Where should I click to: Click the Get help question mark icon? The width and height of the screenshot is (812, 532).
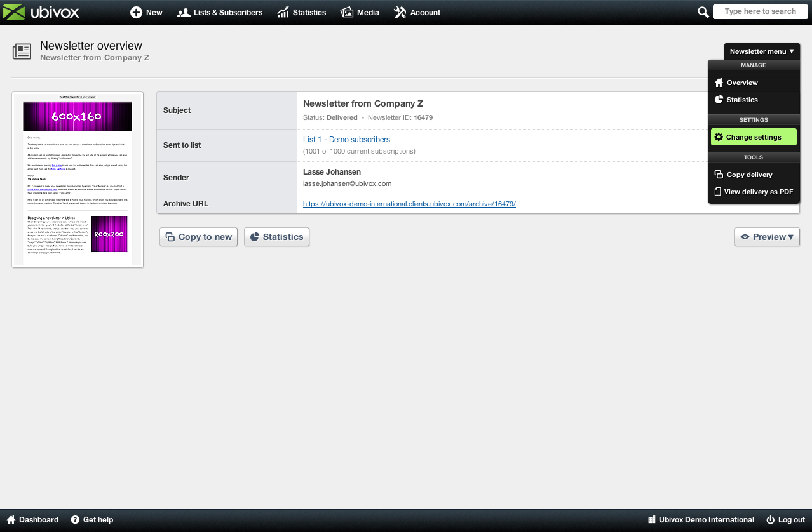pos(75,520)
